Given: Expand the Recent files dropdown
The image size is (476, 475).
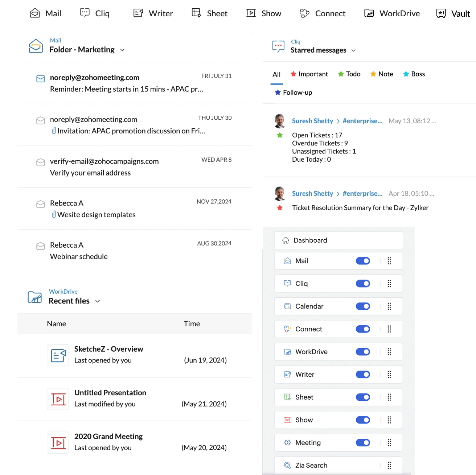Looking at the screenshot, I should tap(97, 301).
